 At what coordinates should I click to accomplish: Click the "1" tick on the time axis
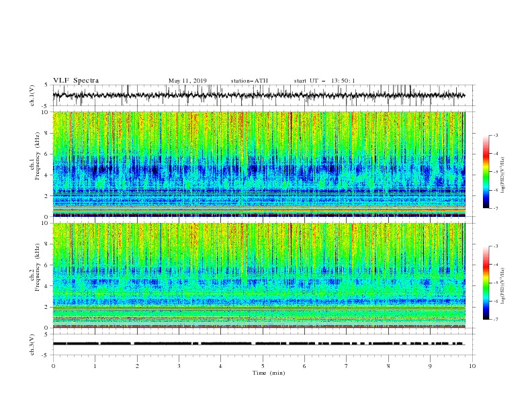tap(95, 366)
